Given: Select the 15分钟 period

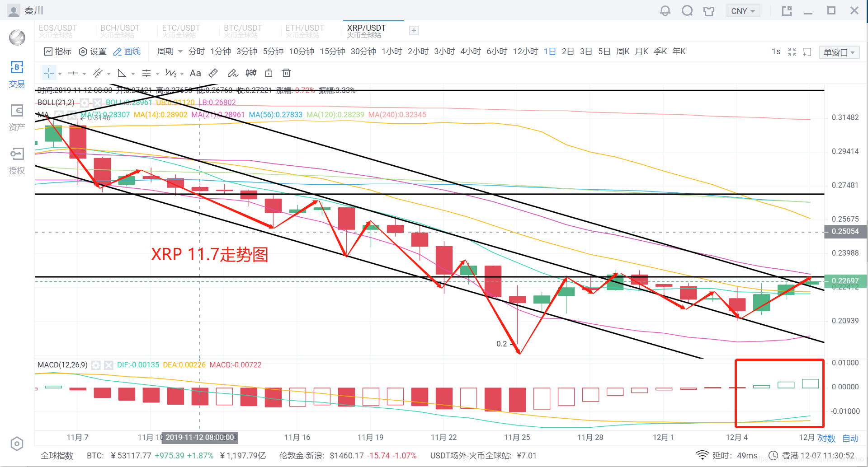Looking at the screenshot, I should point(333,51).
